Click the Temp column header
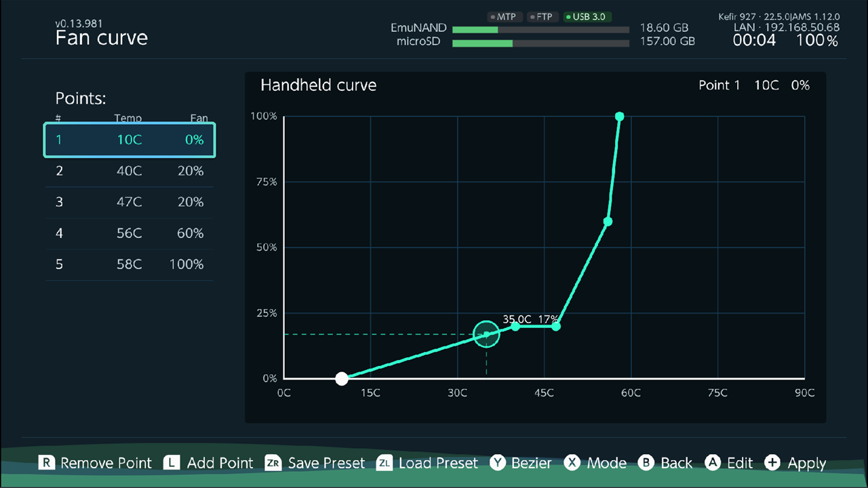Image resolution: width=868 pixels, height=488 pixels. pyautogui.click(x=127, y=119)
